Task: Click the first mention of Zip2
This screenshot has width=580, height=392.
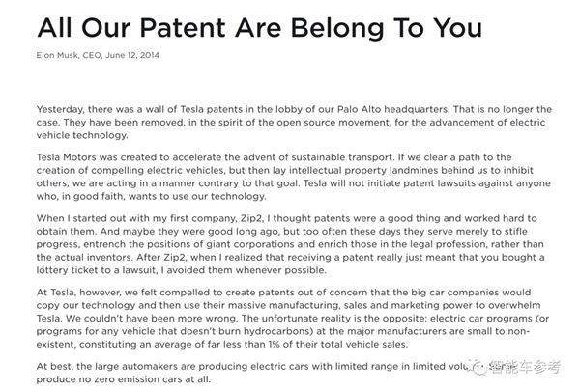Action: point(251,218)
